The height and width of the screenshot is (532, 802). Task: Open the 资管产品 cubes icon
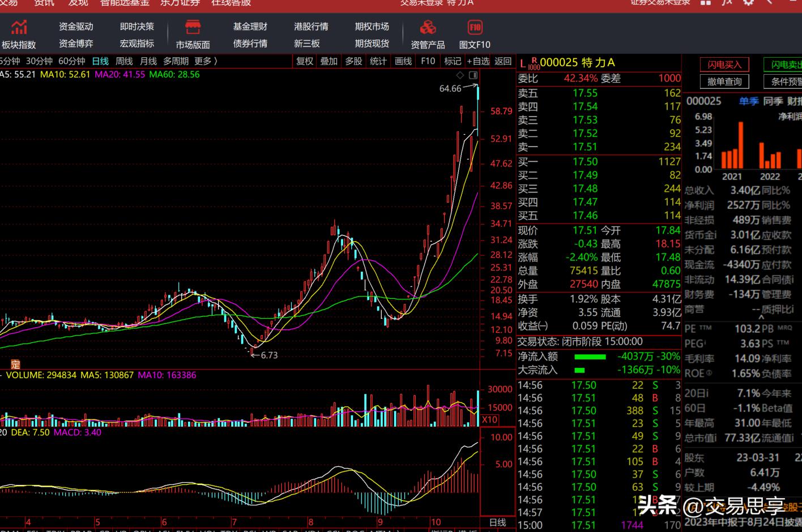click(x=428, y=27)
